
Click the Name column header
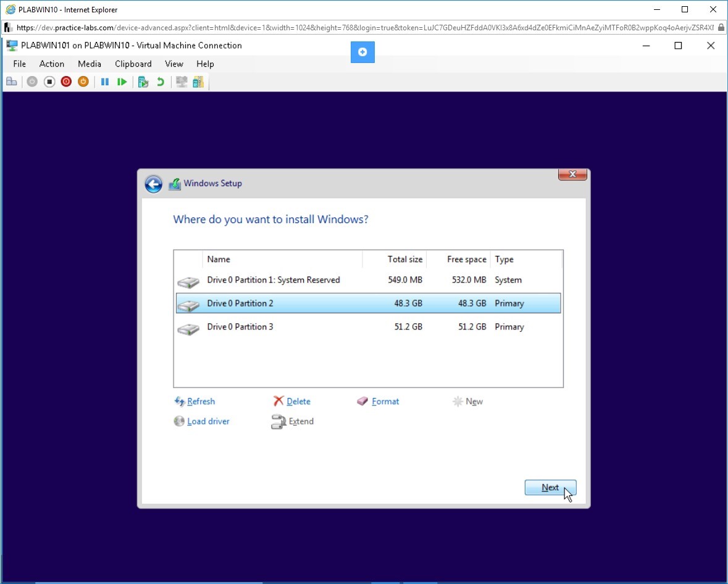(x=282, y=259)
